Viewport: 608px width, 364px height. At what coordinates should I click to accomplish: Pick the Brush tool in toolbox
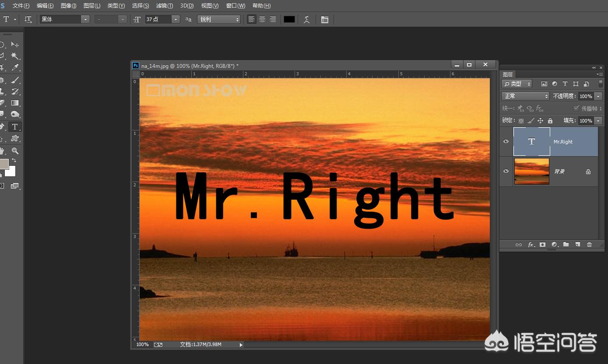point(15,80)
